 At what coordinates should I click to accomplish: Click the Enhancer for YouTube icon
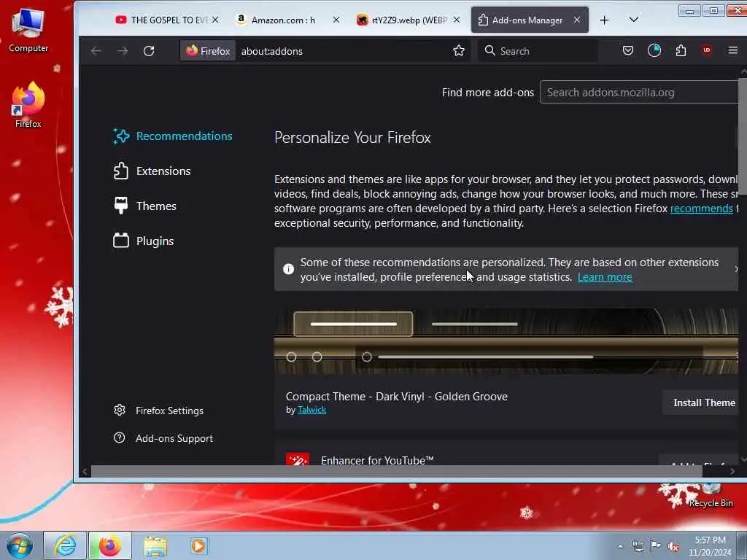pos(298,459)
